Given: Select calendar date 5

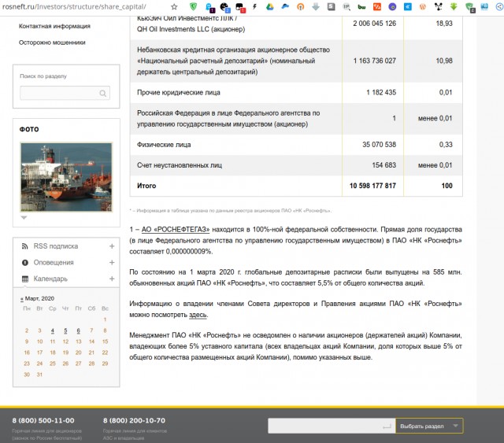Looking at the screenshot, I should (x=65, y=330).
